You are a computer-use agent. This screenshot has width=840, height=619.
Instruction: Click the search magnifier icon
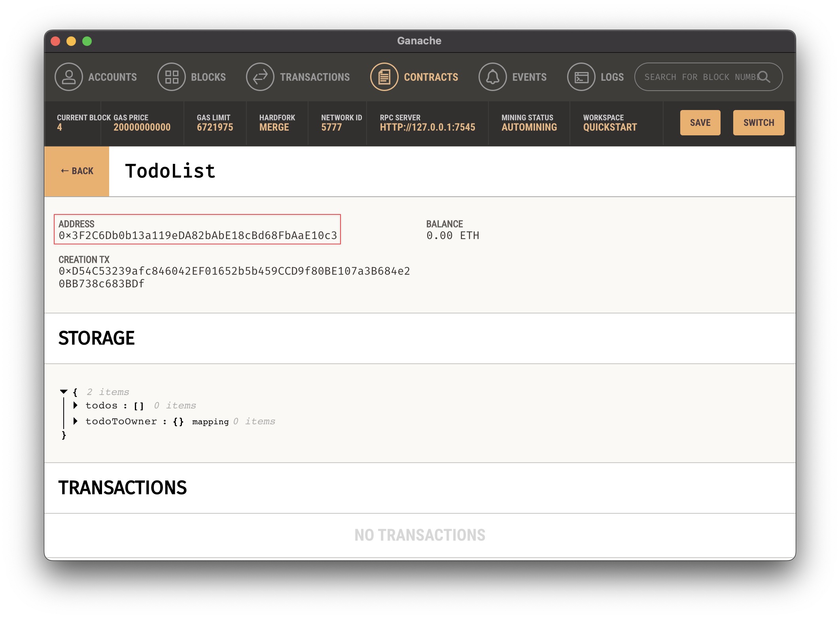pos(764,77)
